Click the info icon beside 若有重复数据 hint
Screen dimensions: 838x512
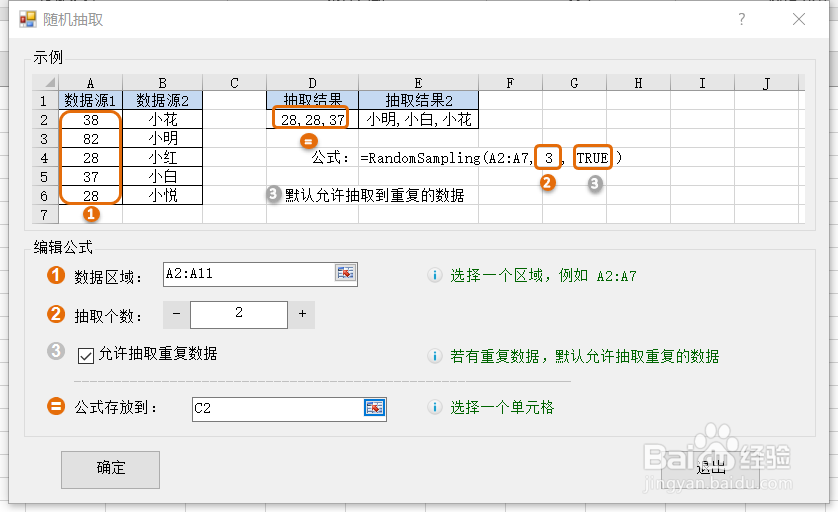point(434,356)
